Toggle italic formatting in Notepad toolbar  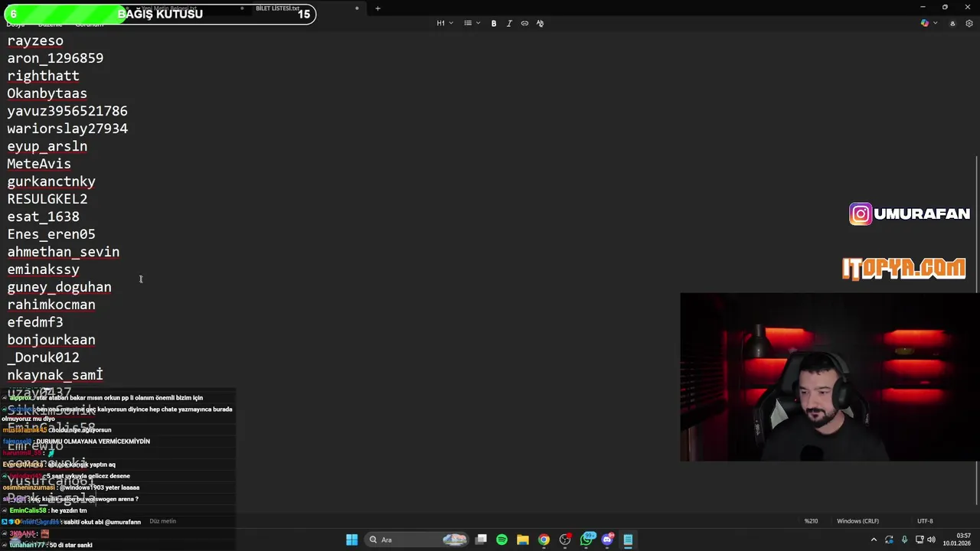(509, 23)
